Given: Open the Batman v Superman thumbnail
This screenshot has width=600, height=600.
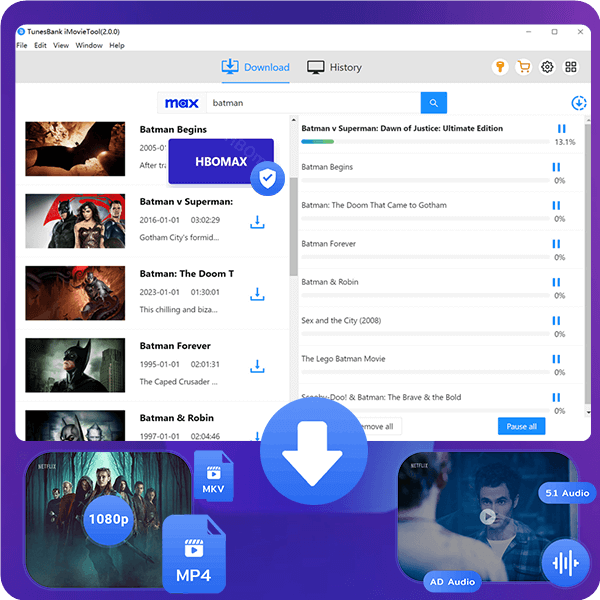Looking at the screenshot, I should (x=75, y=221).
